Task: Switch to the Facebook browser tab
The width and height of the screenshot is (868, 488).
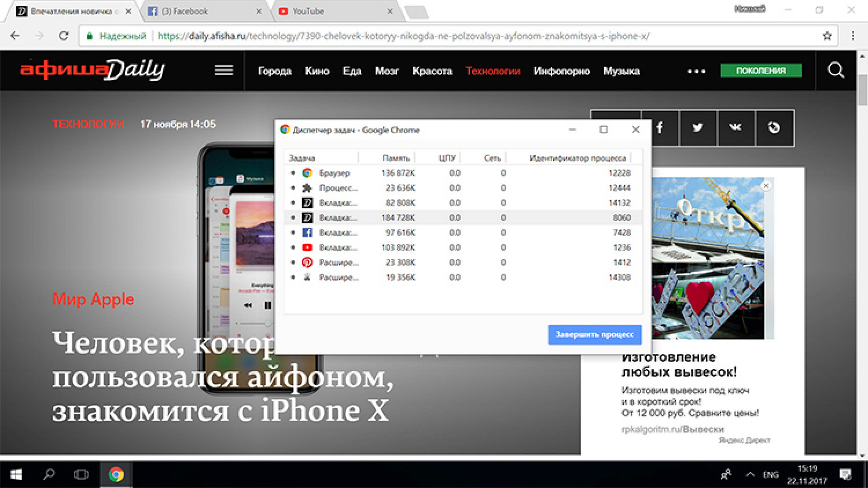Action: pyautogui.click(x=203, y=11)
